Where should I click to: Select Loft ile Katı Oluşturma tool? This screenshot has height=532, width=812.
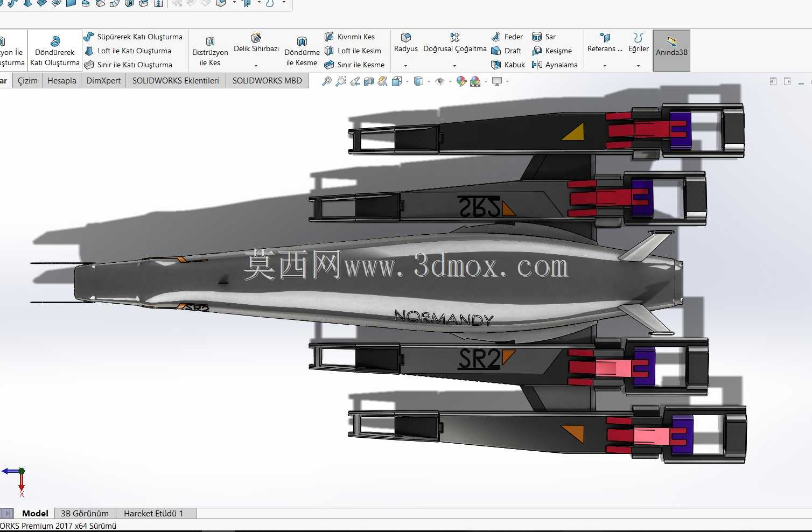coord(128,51)
